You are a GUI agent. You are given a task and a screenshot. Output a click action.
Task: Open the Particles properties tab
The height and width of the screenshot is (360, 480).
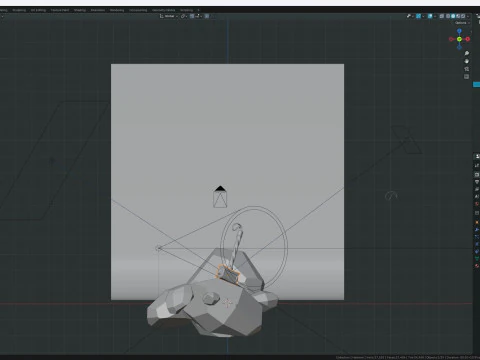pos(477,237)
